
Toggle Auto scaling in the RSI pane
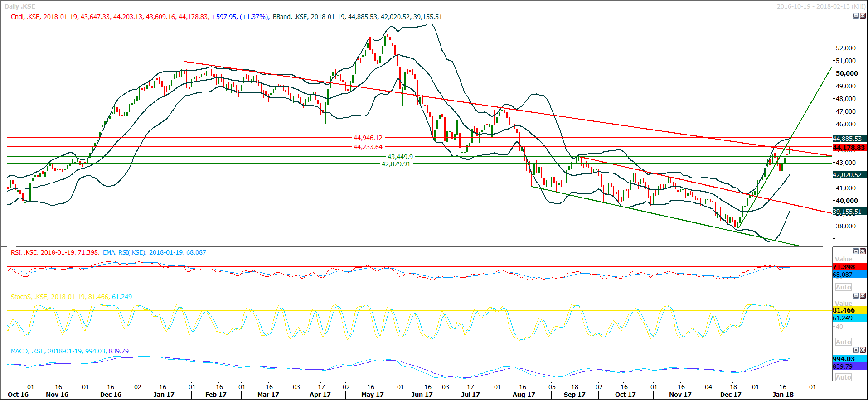[x=843, y=287]
